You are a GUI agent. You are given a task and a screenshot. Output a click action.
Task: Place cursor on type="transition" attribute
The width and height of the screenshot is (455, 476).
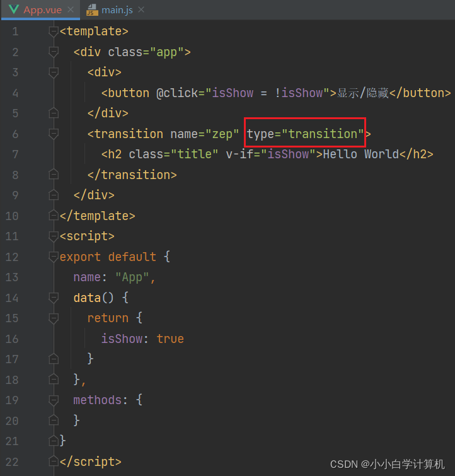305,134
